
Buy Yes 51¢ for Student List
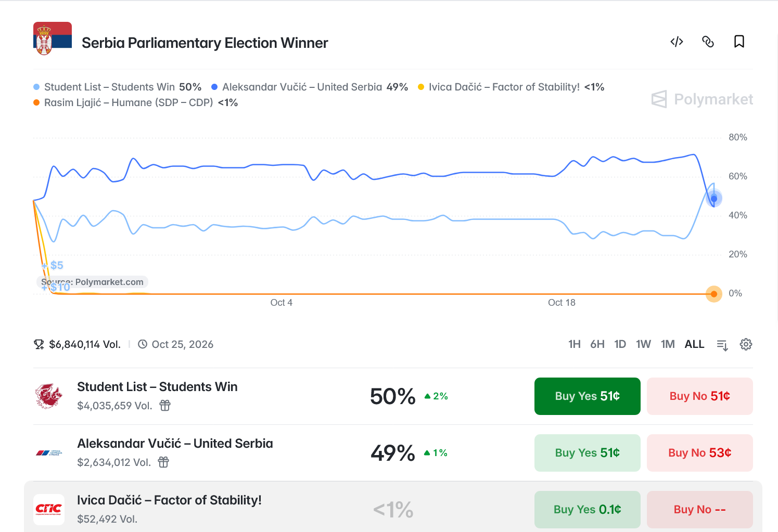(588, 396)
